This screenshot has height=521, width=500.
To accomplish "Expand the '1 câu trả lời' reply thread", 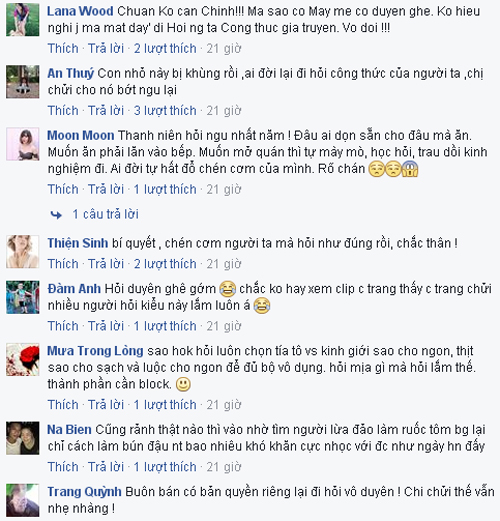I will [105, 214].
